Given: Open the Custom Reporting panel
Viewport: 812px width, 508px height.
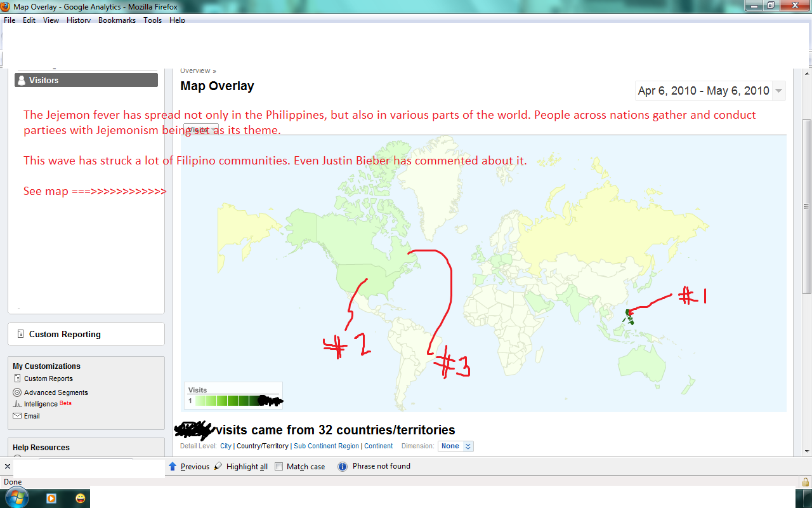Looking at the screenshot, I should [x=86, y=334].
